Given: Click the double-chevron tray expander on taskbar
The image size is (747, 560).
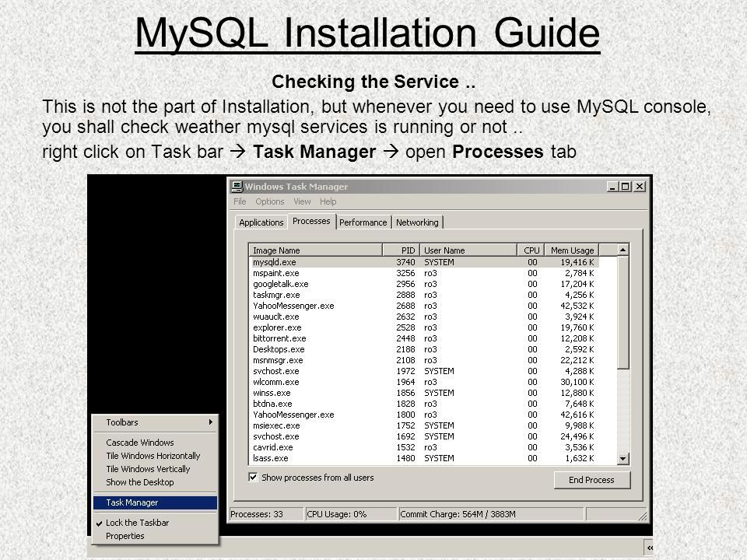Looking at the screenshot, I should pos(649,548).
